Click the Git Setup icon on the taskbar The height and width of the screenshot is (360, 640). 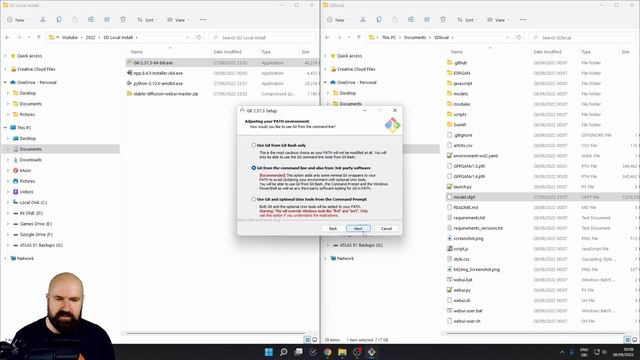coord(371,352)
